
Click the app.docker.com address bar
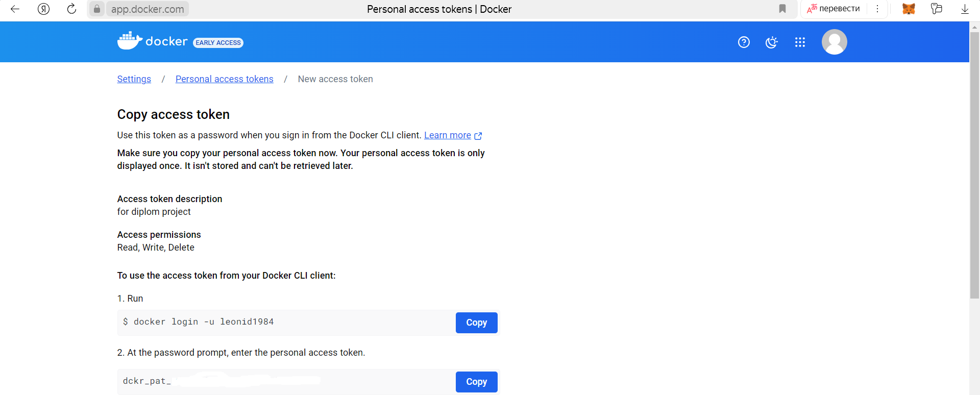click(x=148, y=9)
